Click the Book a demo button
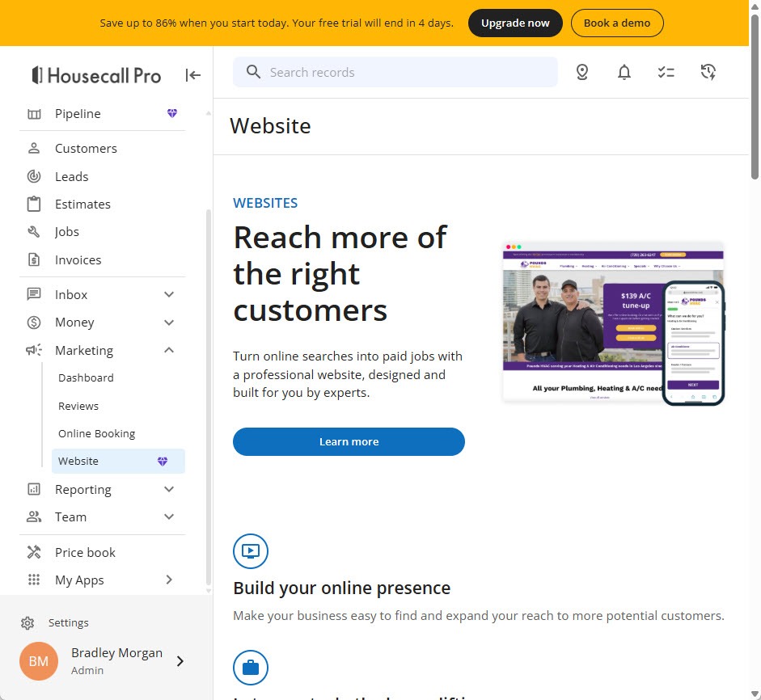Screen dimensions: 761x700 click(x=617, y=23)
